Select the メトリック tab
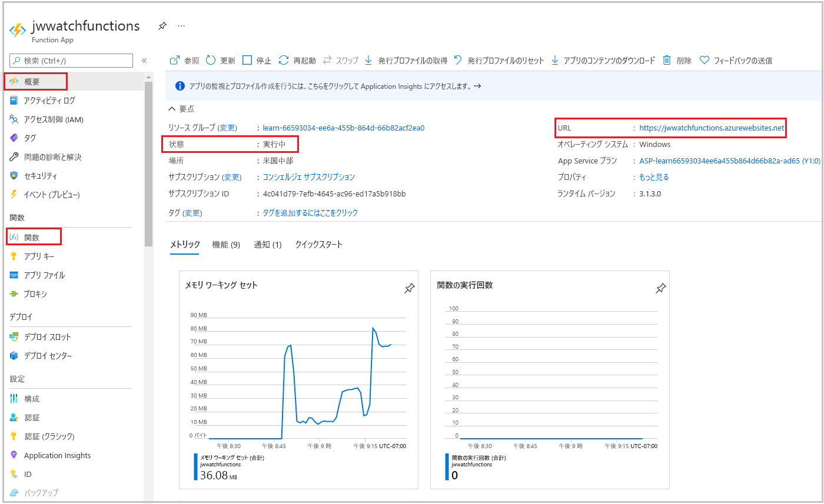This screenshot has width=824, height=504. (x=185, y=245)
